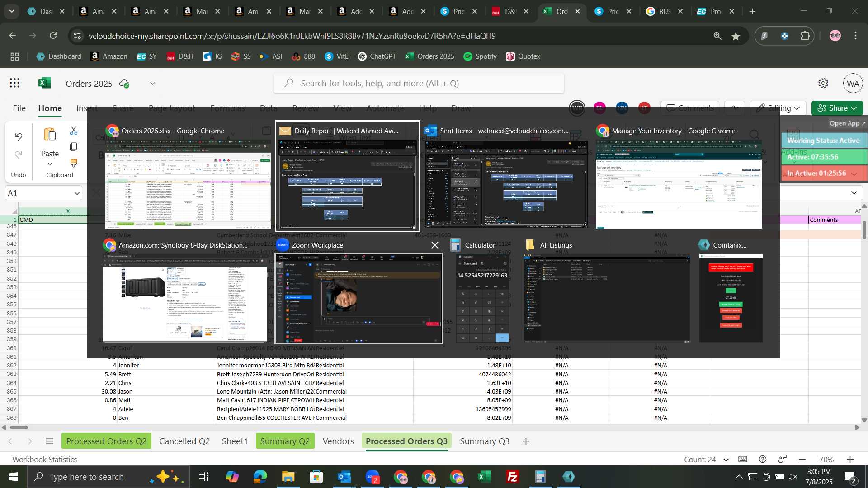Switch to Sheet1 tab
Image resolution: width=868 pixels, height=488 pixels.
235,441
